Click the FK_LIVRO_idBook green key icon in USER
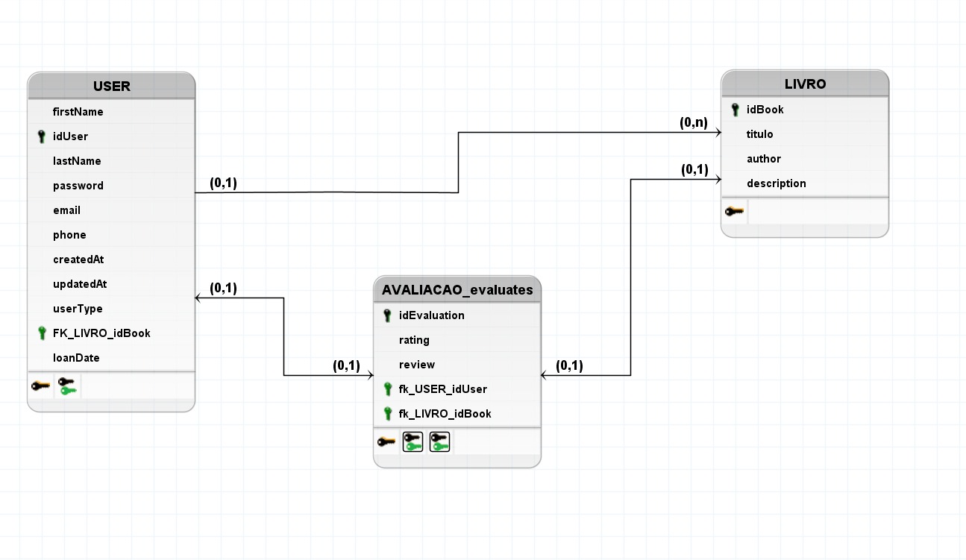This screenshot has height=560, width=966. [x=42, y=333]
